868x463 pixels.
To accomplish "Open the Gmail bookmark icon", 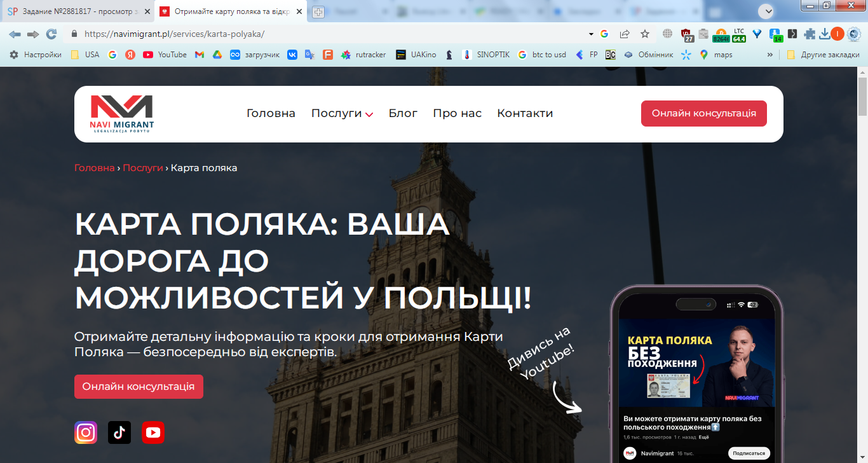I will [199, 55].
